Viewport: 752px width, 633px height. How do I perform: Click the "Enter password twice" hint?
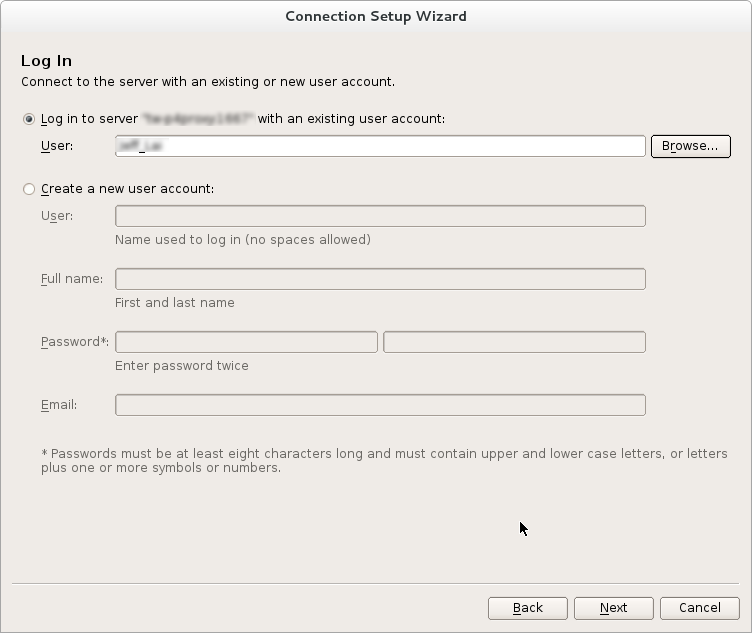click(x=182, y=366)
